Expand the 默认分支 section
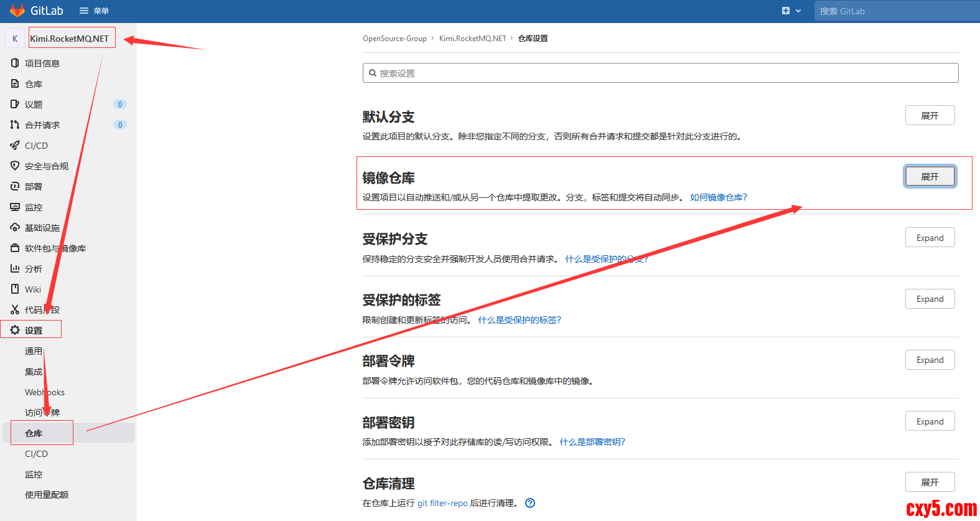 pos(930,116)
